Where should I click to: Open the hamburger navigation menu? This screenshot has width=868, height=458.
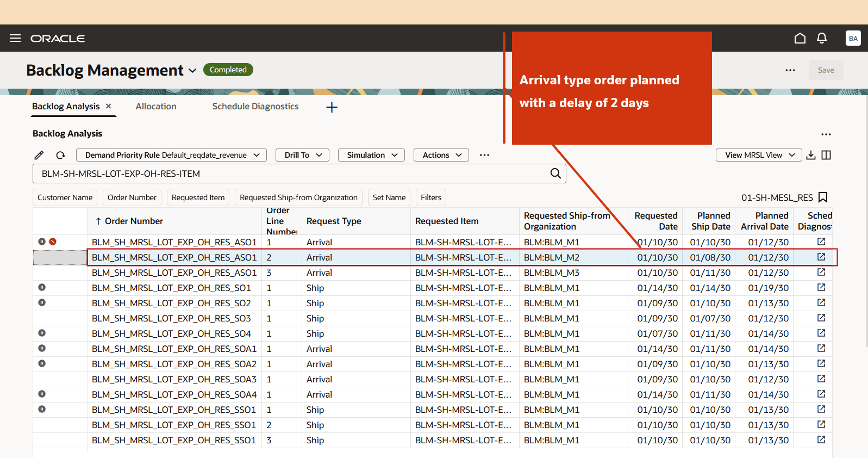point(15,38)
